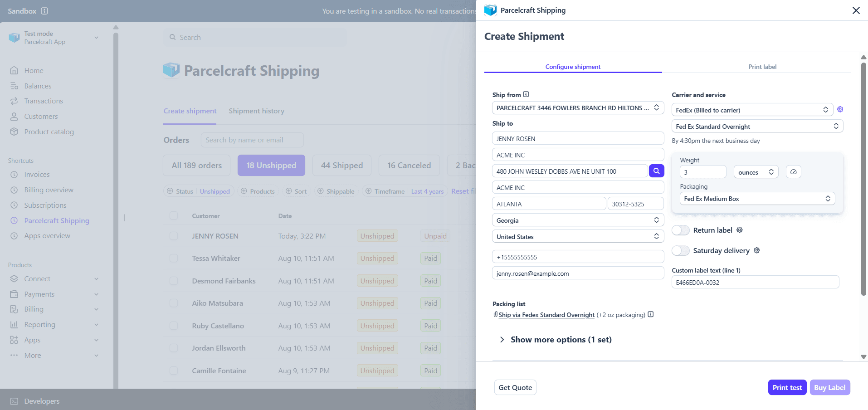The width and height of the screenshot is (868, 410).
Task: Click the packing list info icon
Action: point(651,314)
